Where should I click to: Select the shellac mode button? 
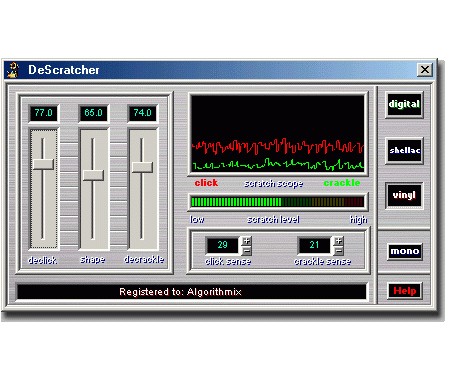404,150
